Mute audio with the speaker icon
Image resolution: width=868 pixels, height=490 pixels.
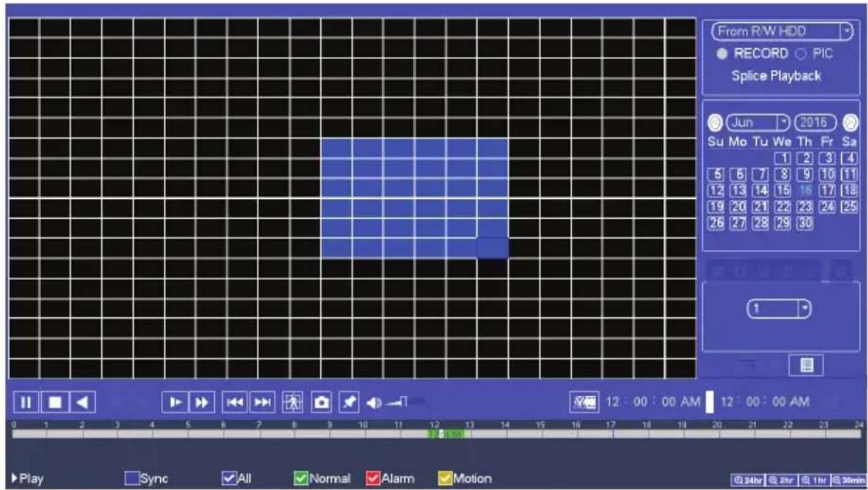click(375, 403)
